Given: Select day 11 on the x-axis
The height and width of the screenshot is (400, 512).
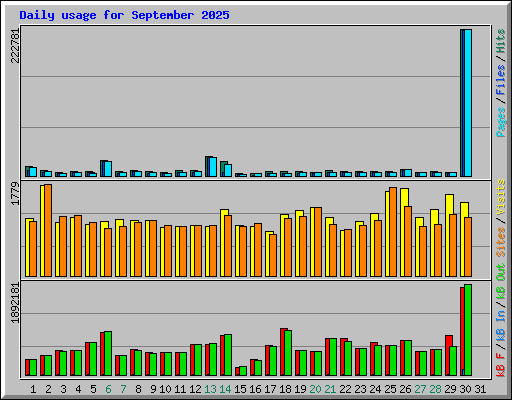Looking at the screenshot, I should coord(180,389).
